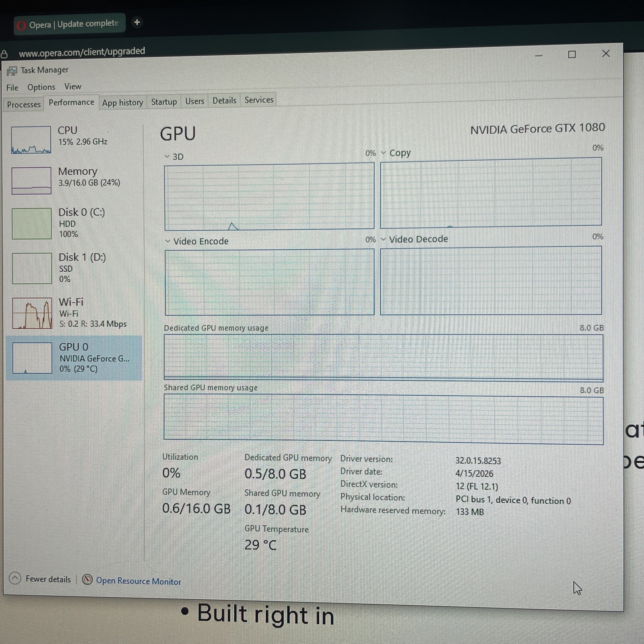Viewport: 644px width, 644px height.
Task: Click the NVIDIA GeForce GTX 1080 title
Action: 537,129
